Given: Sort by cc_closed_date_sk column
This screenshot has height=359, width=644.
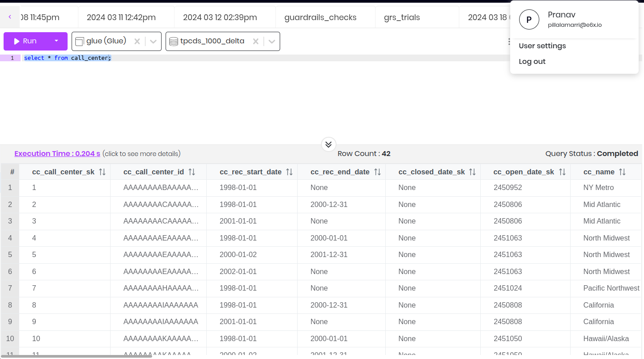Looking at the screenshot, I should point(472,172).
